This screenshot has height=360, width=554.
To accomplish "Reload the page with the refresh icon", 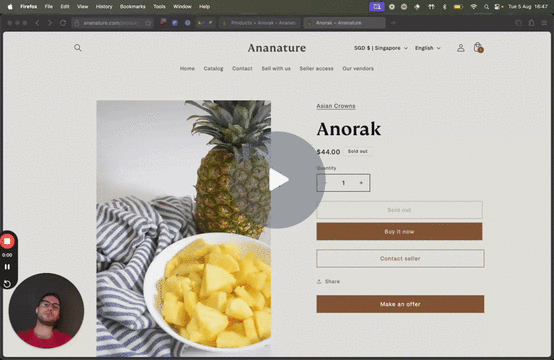I will (x=63, y=23).
